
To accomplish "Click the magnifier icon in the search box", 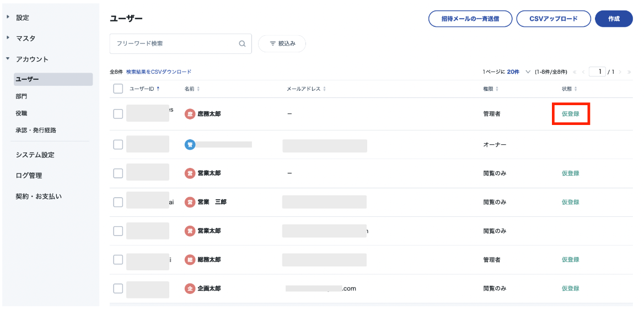I will [242, 43].
